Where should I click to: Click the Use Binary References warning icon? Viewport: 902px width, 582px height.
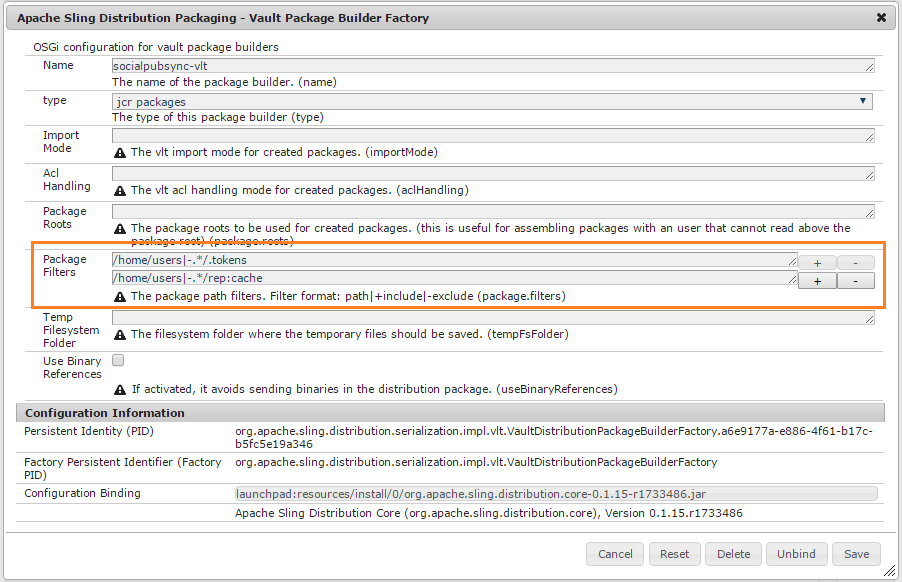tap(120, 390)
